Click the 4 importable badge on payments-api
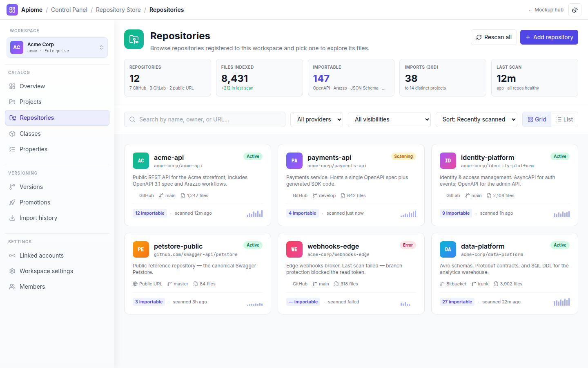This screenshot has height=368, width=588. [x=303, y=213]
